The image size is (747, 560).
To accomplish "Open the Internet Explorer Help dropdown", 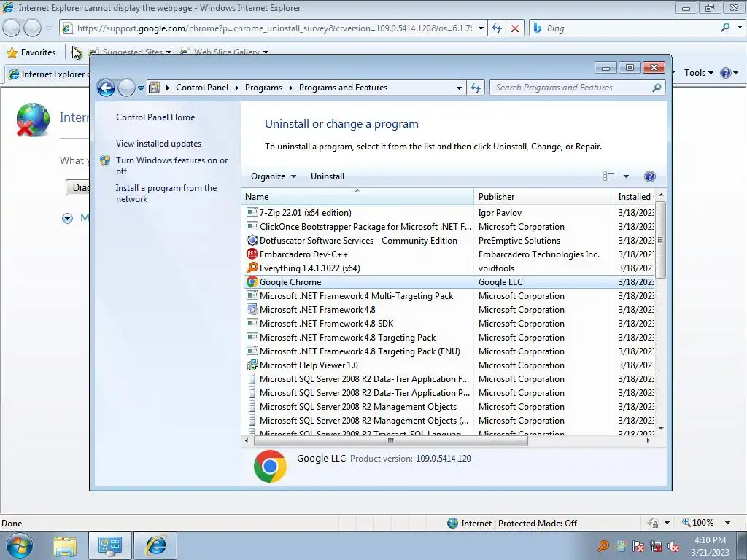I will 735,73.
